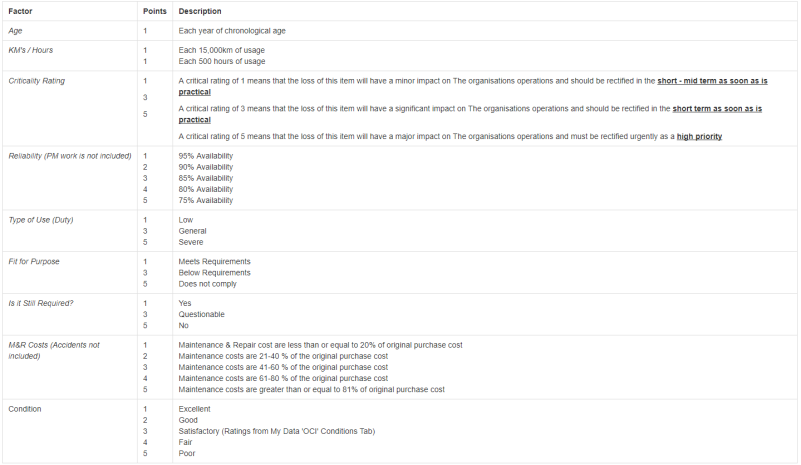Select the Type of Use (Duty) label

coord(41,220)
